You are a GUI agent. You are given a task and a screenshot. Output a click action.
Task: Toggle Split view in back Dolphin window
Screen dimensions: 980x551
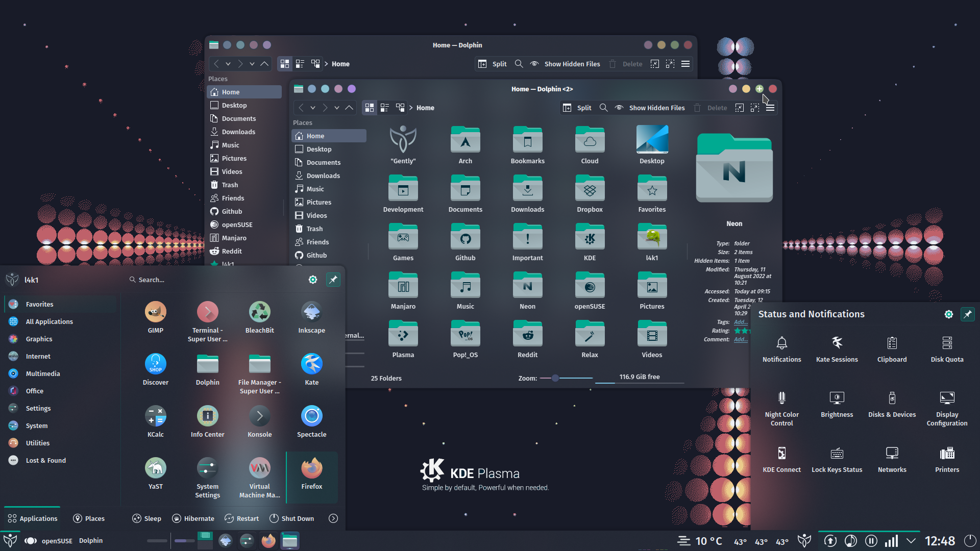(492, 64)
